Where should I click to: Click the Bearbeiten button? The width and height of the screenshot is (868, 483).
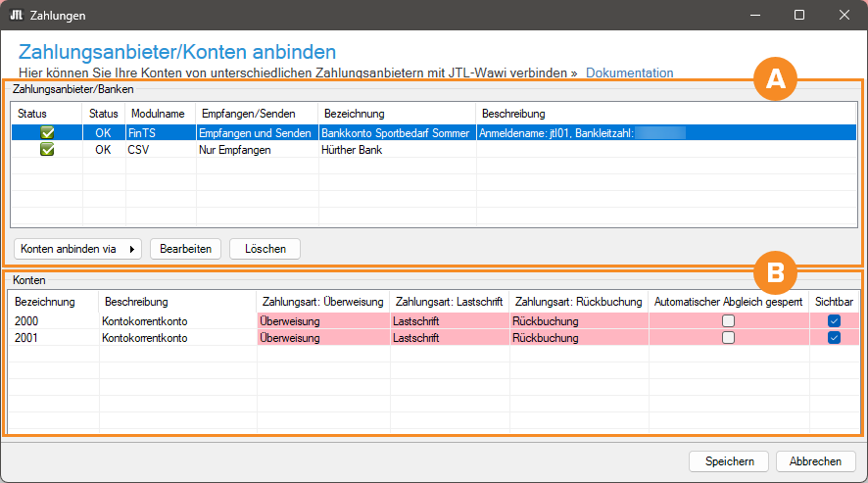[x=185, y=249]
